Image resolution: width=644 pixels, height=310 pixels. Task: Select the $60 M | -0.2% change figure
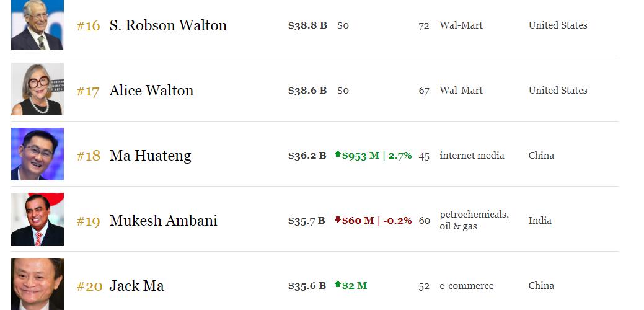tap(377, 221)
